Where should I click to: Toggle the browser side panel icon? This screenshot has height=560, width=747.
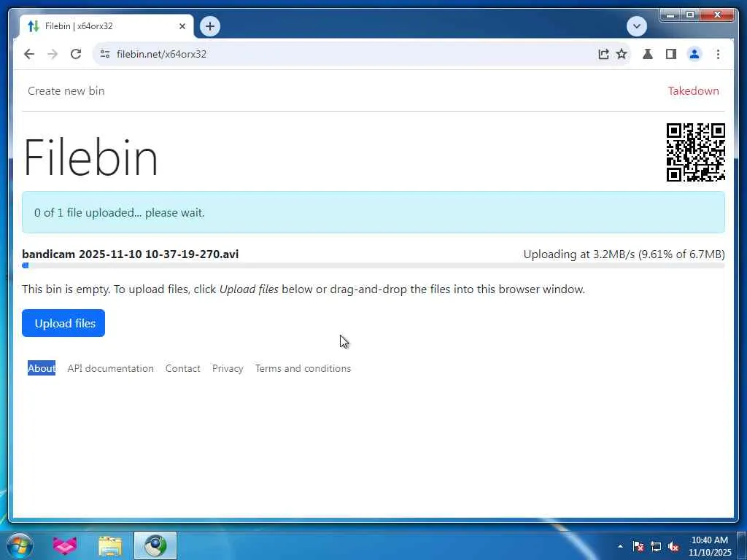tap(671, 54)
